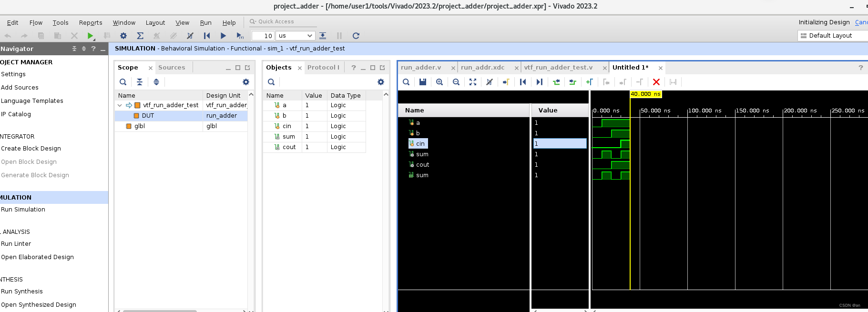Open the Tools menu
Screen dimensions: 868x312
(61, 22)
